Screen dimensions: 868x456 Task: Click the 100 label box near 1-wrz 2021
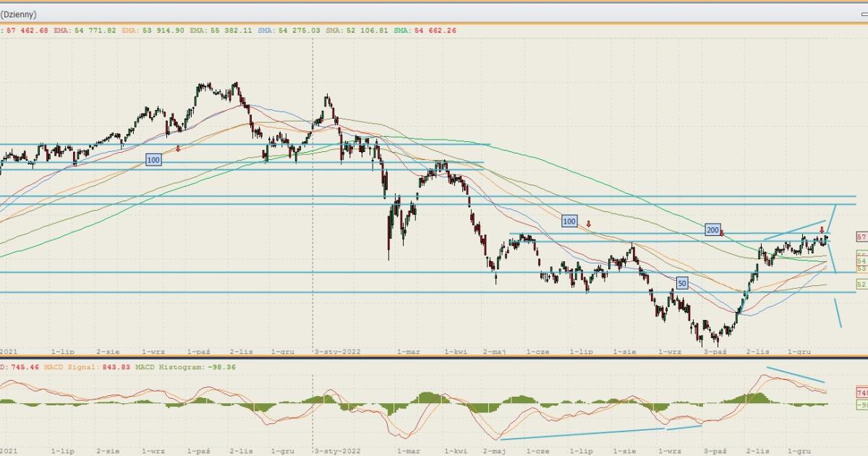point(153,159)
